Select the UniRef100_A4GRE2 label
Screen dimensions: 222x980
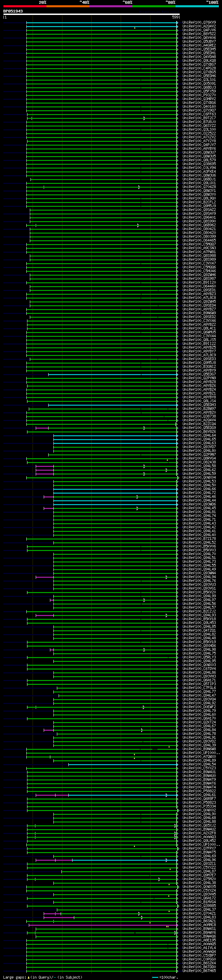pyautogui.click(x=199, y=45)
